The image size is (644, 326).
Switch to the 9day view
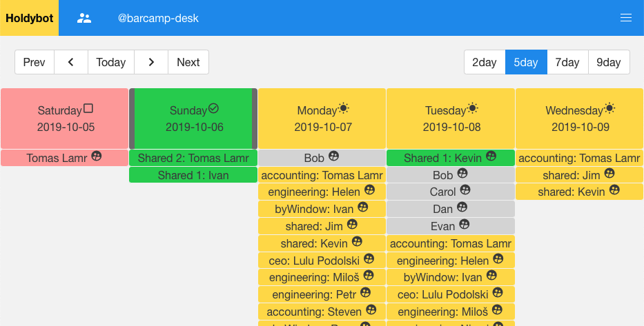tap(609, 62)
